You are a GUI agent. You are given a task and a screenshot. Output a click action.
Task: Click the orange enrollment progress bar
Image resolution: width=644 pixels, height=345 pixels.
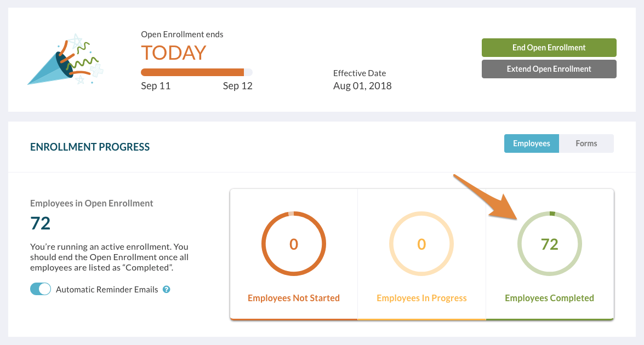(x=196, y=72)
